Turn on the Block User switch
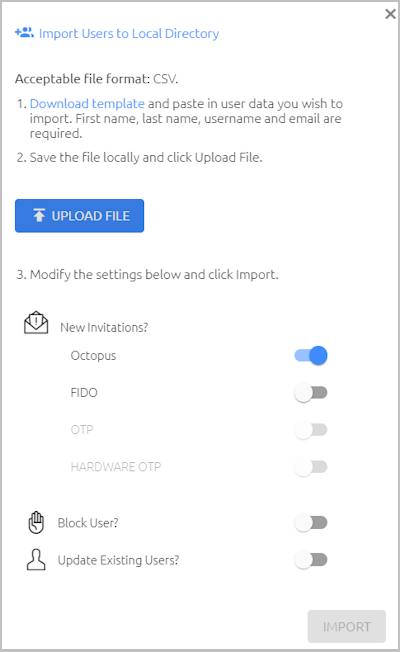Viewport: 400px width, 652px height. click(311, 523)
